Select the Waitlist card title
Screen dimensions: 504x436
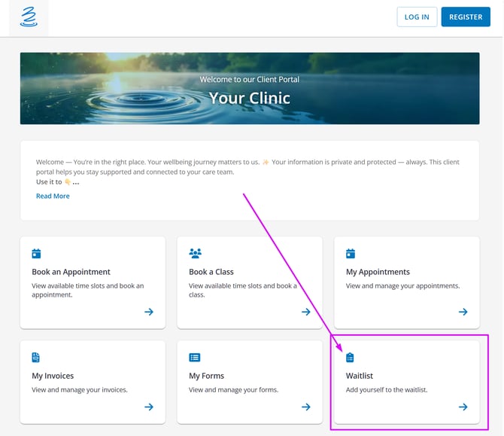pyautogui.click(x=360, y=376)
